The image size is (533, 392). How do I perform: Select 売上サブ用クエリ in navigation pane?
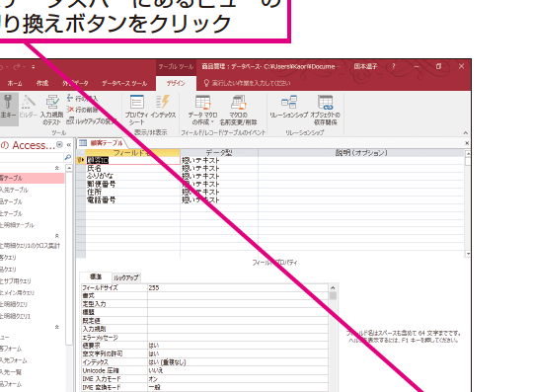pyautogui.click(x=15, y=280)
